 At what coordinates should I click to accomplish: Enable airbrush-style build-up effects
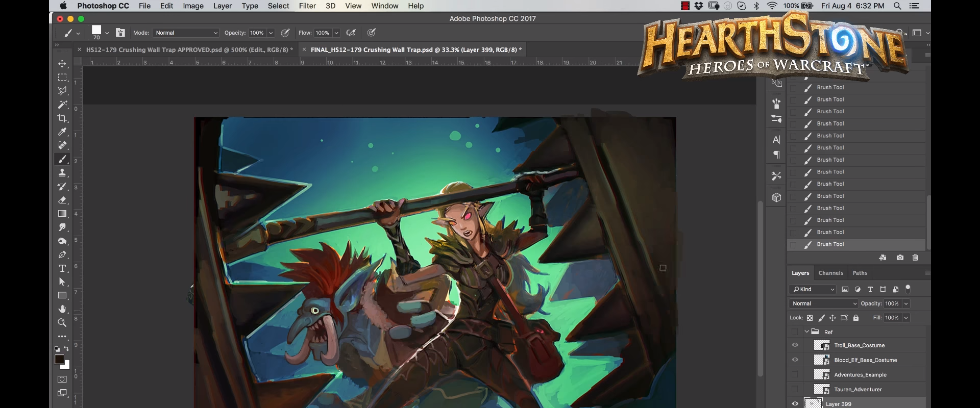click(351, 33)
